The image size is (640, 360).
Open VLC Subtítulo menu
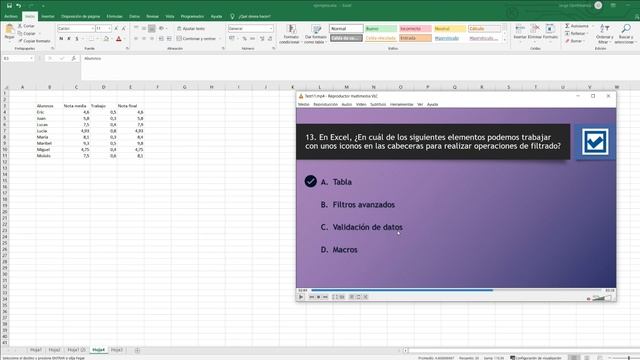pyautogui.click(x=378, y=104)
